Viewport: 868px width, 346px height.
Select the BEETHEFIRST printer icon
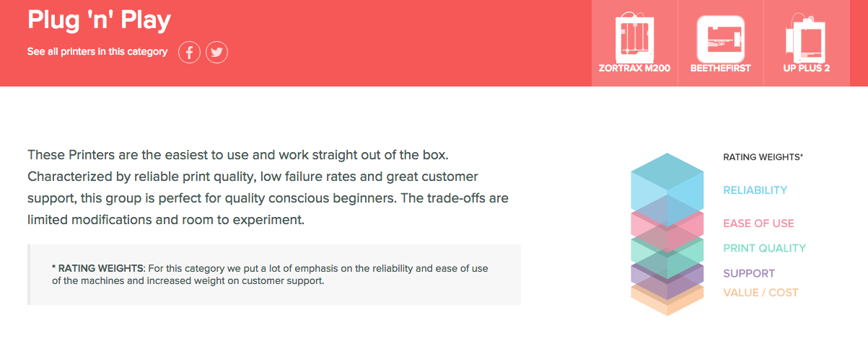(x=720, y=37)
